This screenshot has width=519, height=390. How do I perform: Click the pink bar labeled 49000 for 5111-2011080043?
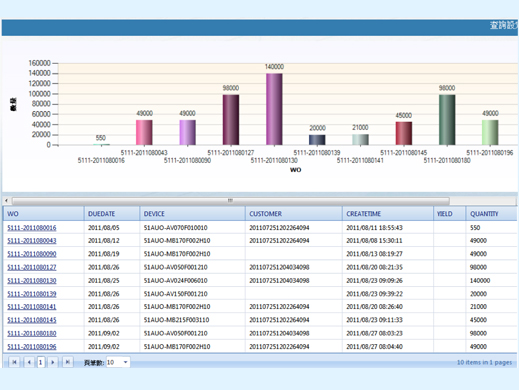tap(144, 132)
